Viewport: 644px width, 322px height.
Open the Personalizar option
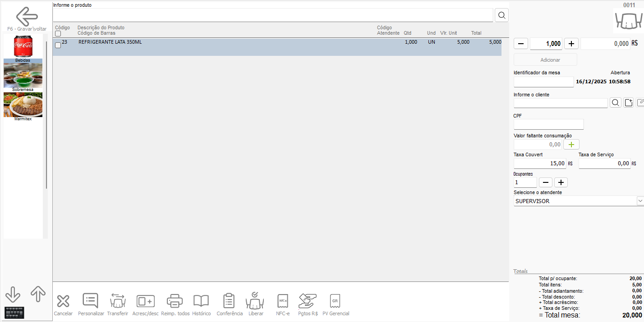pos(91,300)
